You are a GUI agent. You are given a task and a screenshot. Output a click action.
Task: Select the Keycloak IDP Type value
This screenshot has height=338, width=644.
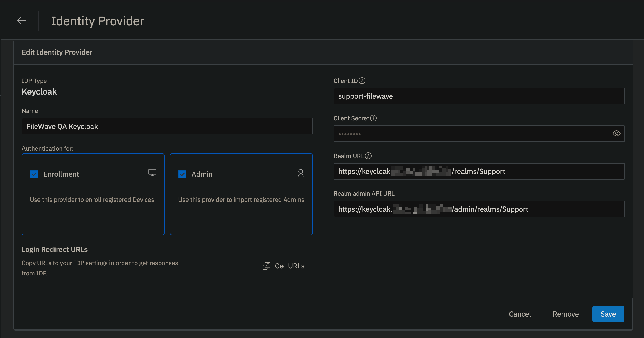tap(39, 91)
